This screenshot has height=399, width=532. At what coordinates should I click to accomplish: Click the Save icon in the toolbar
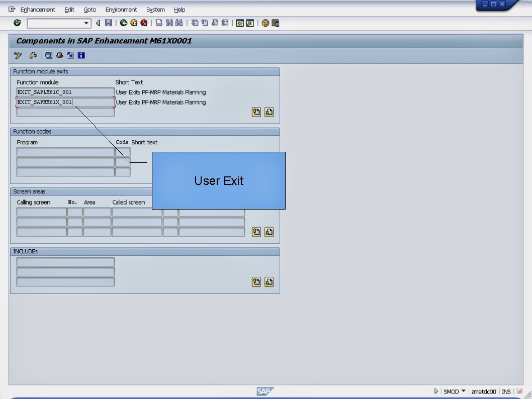tap(108, 23)
